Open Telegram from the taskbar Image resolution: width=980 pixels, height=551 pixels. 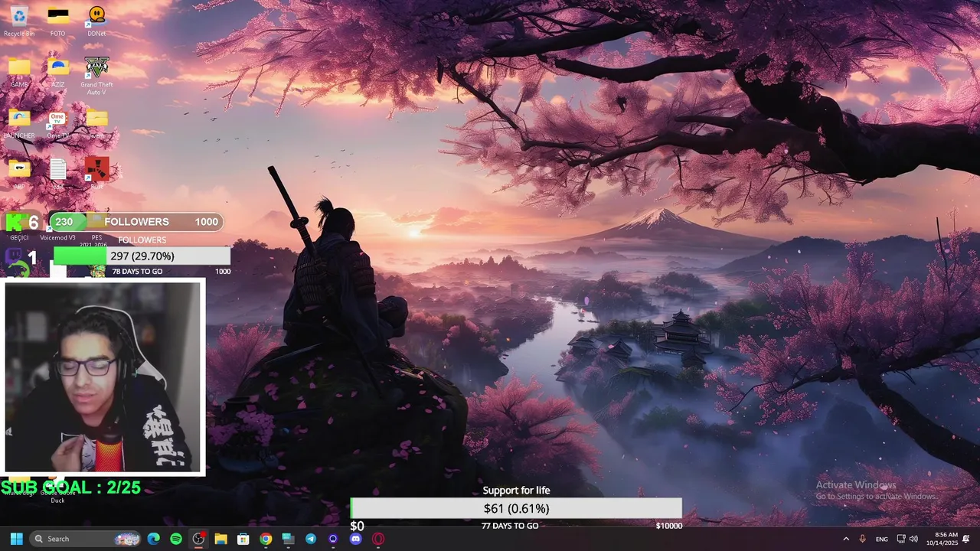[310, 539]
